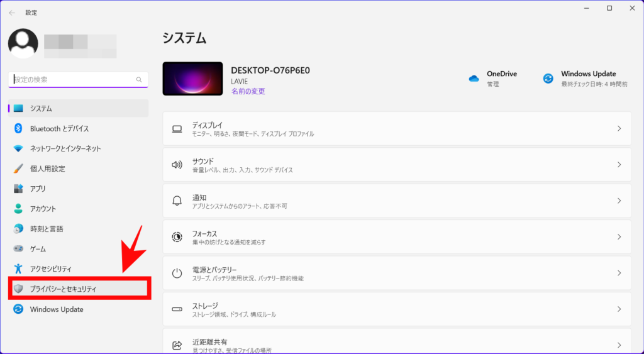This screenshot has width=644, height=354.
Task: Click the ゲーム controller icon
Action: (18, 249)
